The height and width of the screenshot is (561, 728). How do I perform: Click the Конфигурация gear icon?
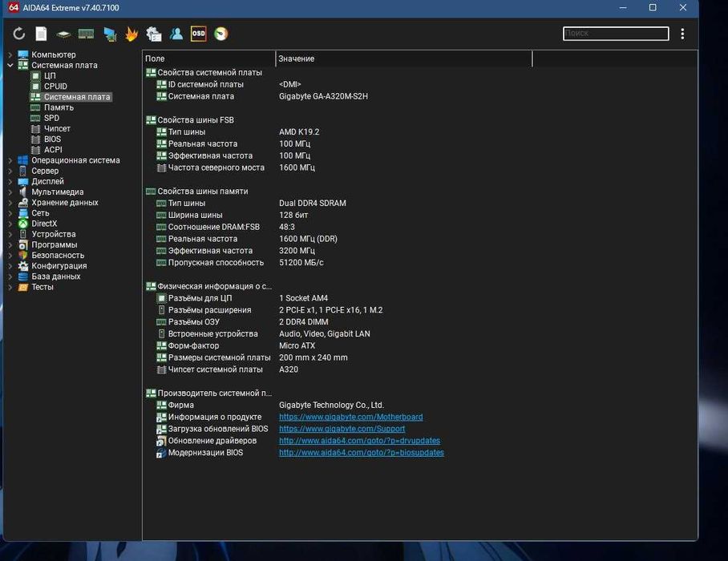tap(22, 266)
